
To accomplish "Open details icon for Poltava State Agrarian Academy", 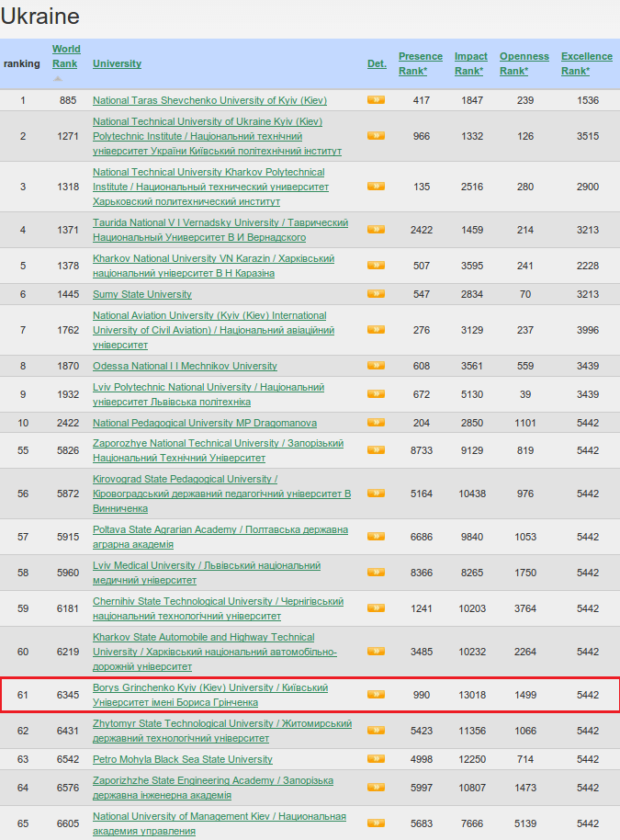I will [376, 536].
